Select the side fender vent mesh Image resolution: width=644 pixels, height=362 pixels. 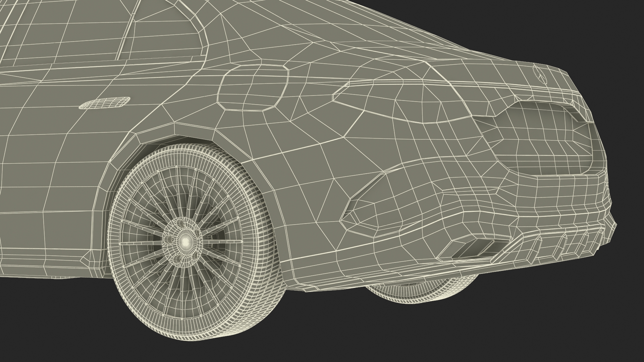click(x=104, y=103)
